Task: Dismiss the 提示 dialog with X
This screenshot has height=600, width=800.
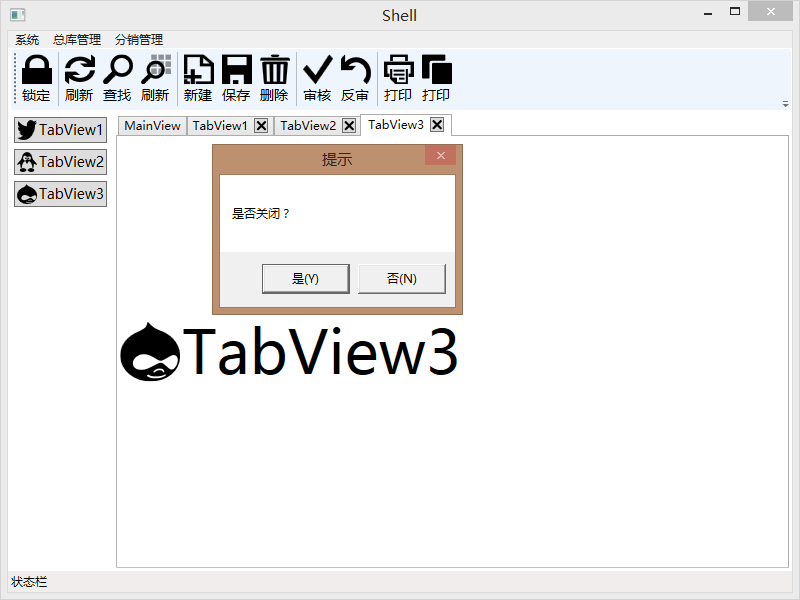Action: tap(441, 156)
